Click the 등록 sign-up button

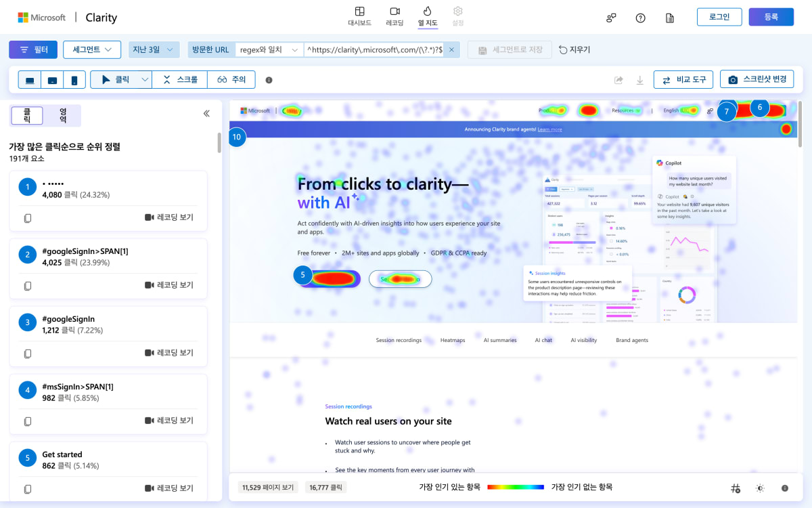[771, 17]
